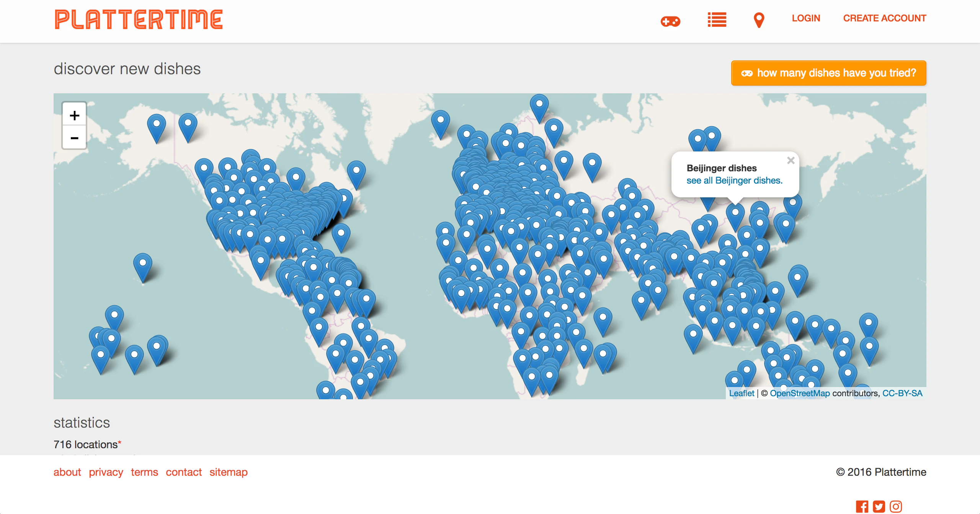Open the Twitter icon in footer
The image size is (980, 514).
pyautogui.click(x=879, y=506)
